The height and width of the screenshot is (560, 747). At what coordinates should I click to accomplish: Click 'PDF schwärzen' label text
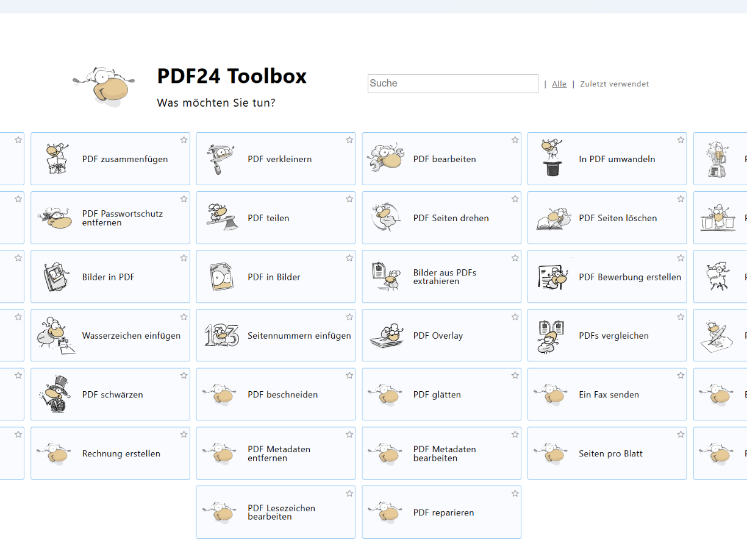[x=113, y=395]
